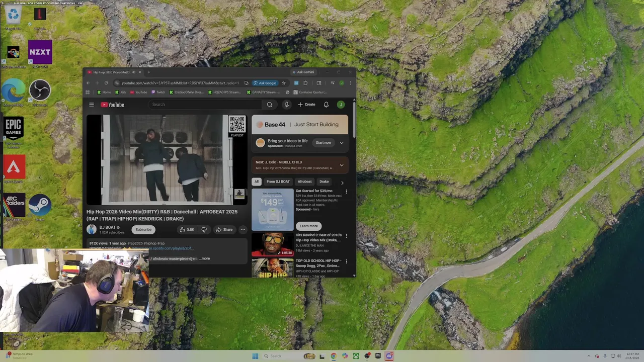Show hidden system tray icons chevron
The width and height of the screenshot is (644, 362).
[x=590, y=356]
